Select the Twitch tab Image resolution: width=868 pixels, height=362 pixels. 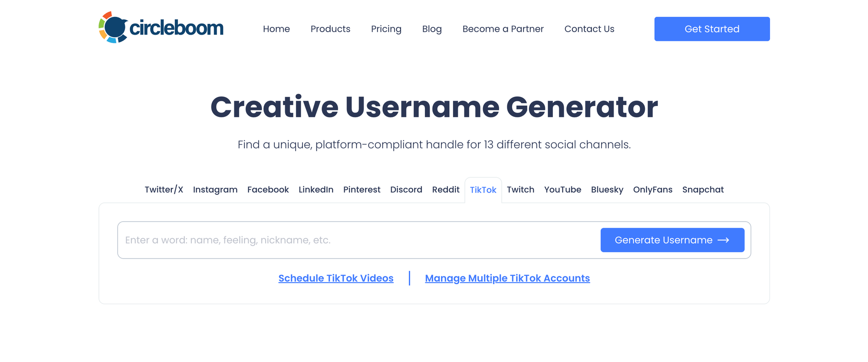521,190
